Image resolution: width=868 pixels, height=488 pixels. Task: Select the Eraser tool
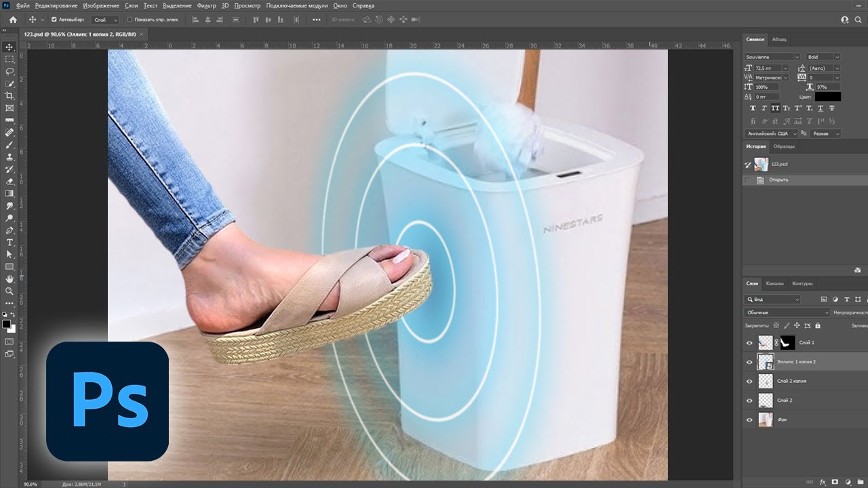9,181
